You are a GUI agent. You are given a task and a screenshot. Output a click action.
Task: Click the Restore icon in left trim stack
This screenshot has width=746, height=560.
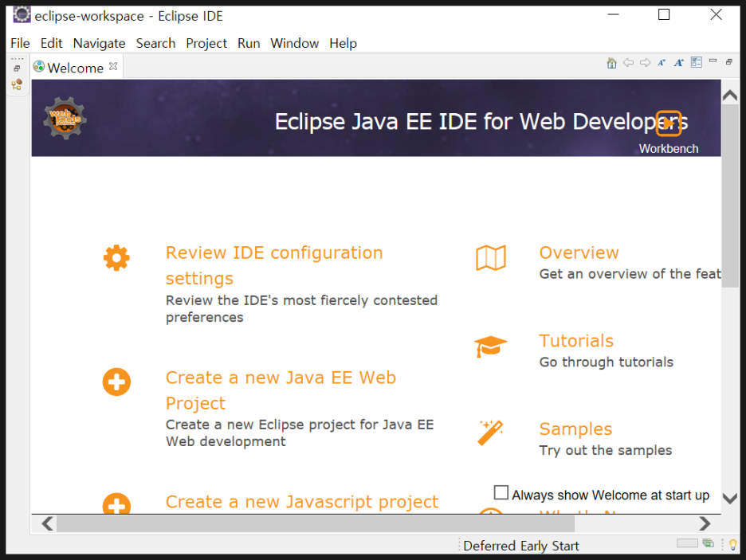[17, 69]
